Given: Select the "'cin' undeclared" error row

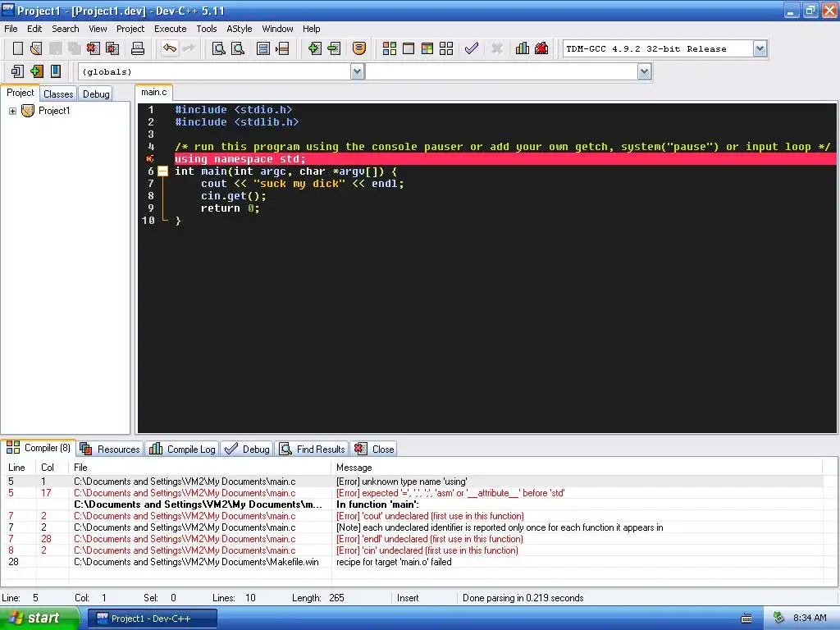Looking at the screenshot, I should [x=413, y=550].
